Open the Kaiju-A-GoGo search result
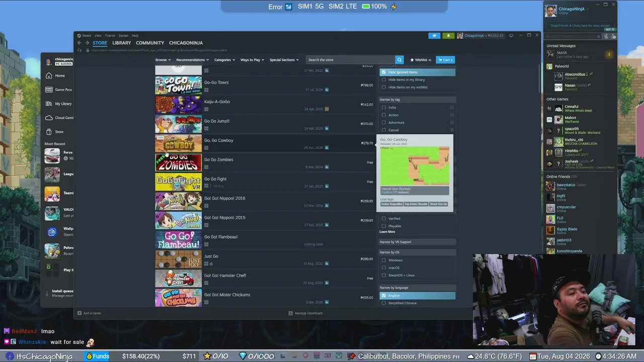644x362 pixels. (x=264, y=105)
